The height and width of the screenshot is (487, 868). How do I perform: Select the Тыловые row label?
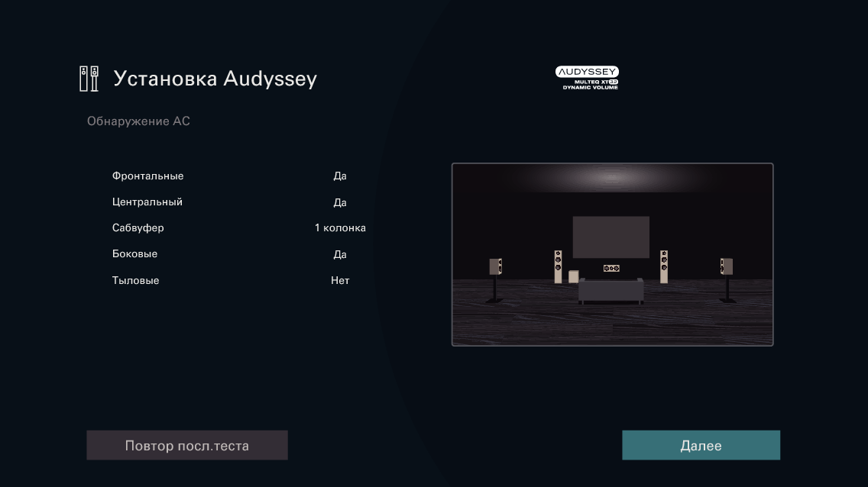136,280
